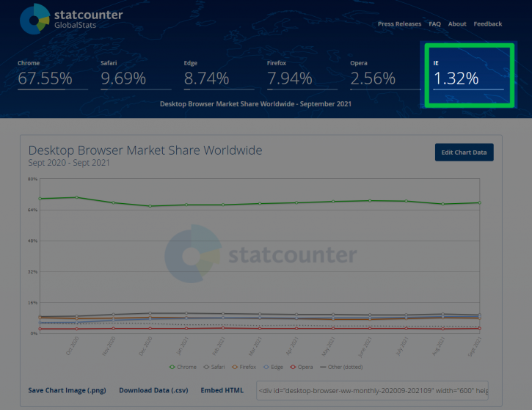Open the Feedback link
This screenshot has height=410, width=532.
[487, 23]
